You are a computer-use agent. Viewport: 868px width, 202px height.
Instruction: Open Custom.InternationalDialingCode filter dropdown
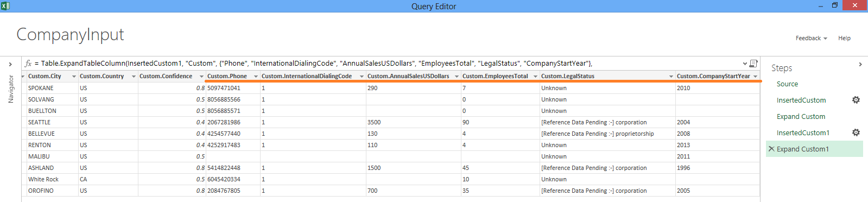pos(362,77)
